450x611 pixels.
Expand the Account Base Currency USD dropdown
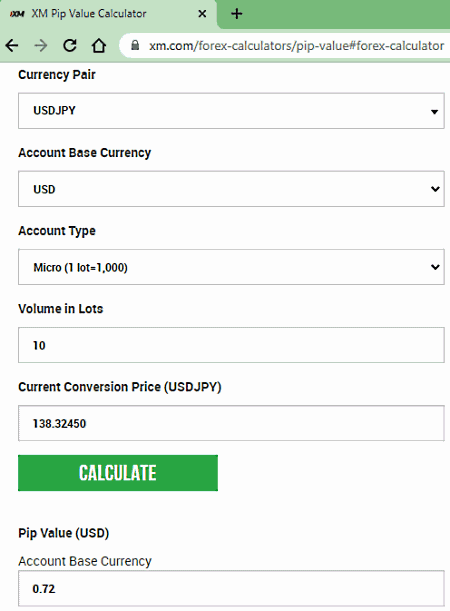pos(231,189)
